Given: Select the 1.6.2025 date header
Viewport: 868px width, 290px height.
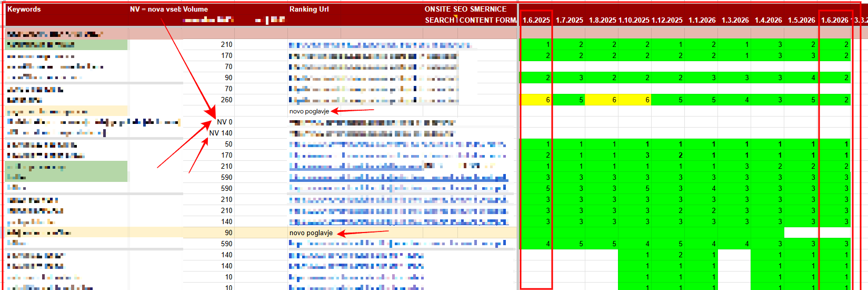Looking at the screenshot, I should [x=536, y=20].
